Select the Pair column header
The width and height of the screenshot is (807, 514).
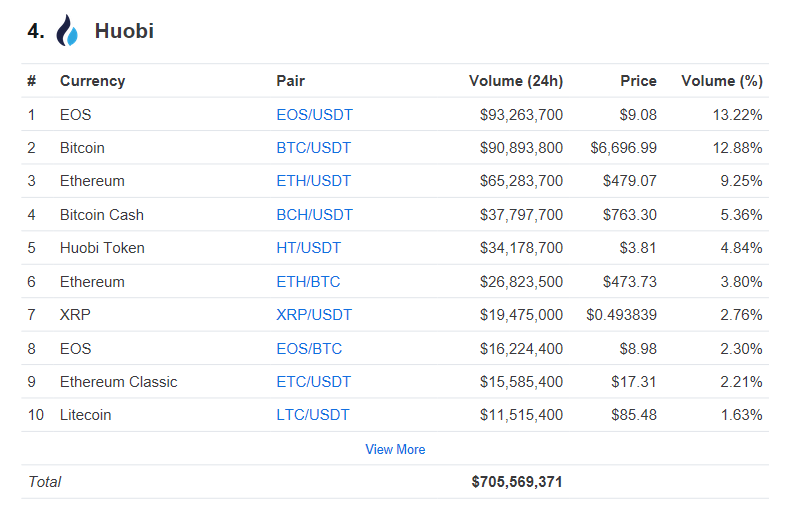pos(290,81)
